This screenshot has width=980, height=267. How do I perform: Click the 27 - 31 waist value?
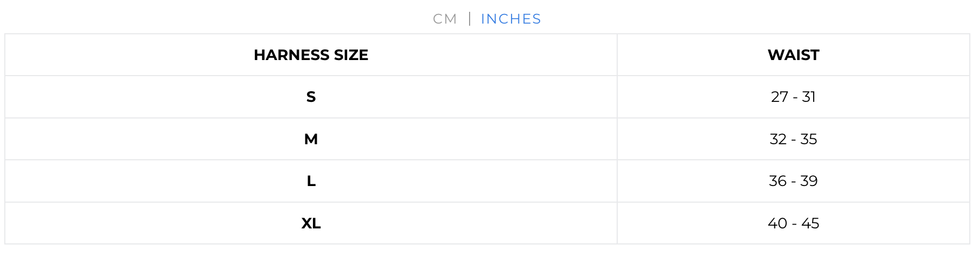[793, 97]
